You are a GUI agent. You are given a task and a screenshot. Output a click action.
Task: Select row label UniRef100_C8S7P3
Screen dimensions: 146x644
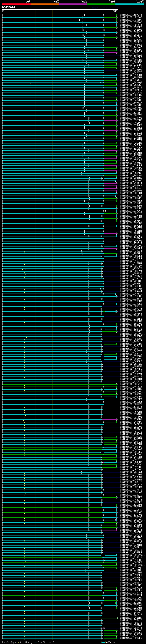(131, 198)
